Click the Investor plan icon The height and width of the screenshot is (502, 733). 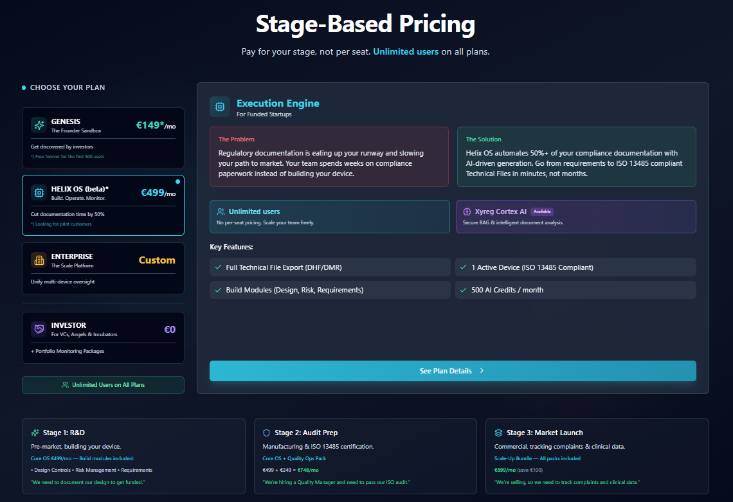pos(38,328)
